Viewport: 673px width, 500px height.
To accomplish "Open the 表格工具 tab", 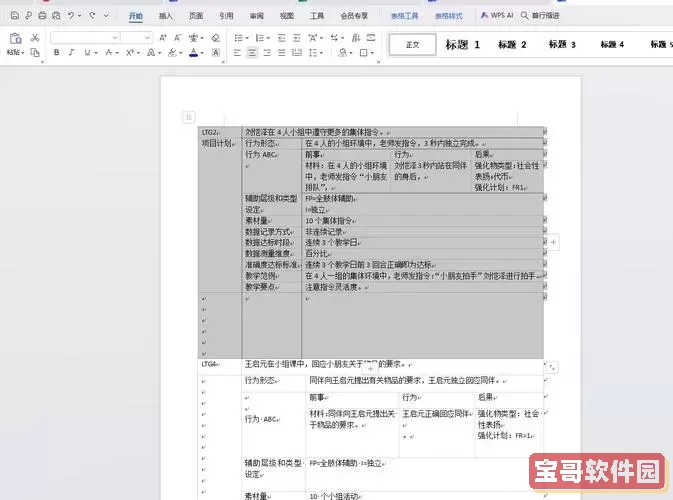I will click(404, 16).
